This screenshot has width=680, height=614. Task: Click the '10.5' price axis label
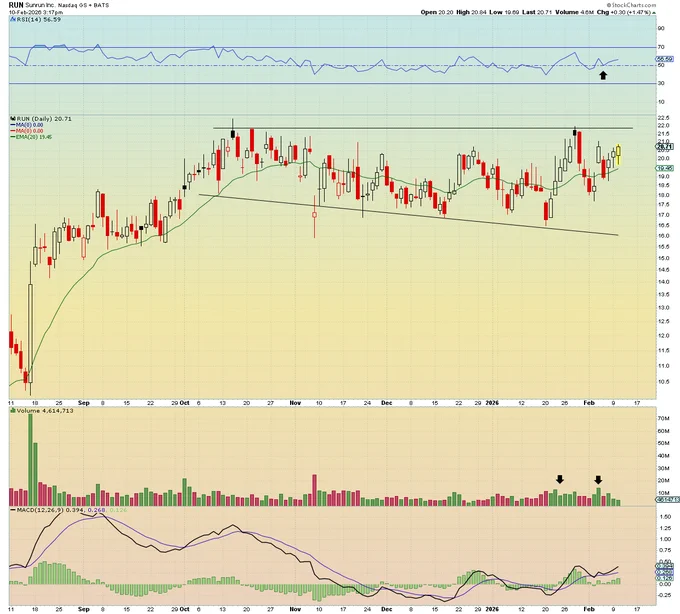point(663,382)
